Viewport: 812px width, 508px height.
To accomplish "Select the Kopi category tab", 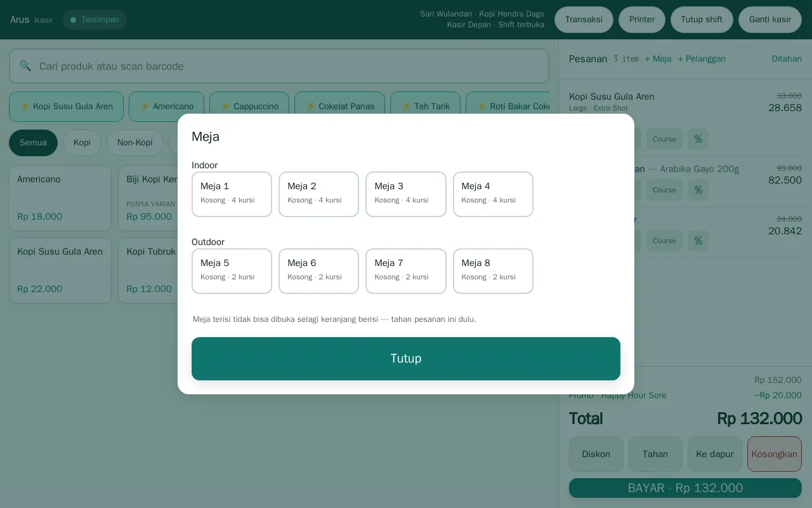I will (82, 143).
